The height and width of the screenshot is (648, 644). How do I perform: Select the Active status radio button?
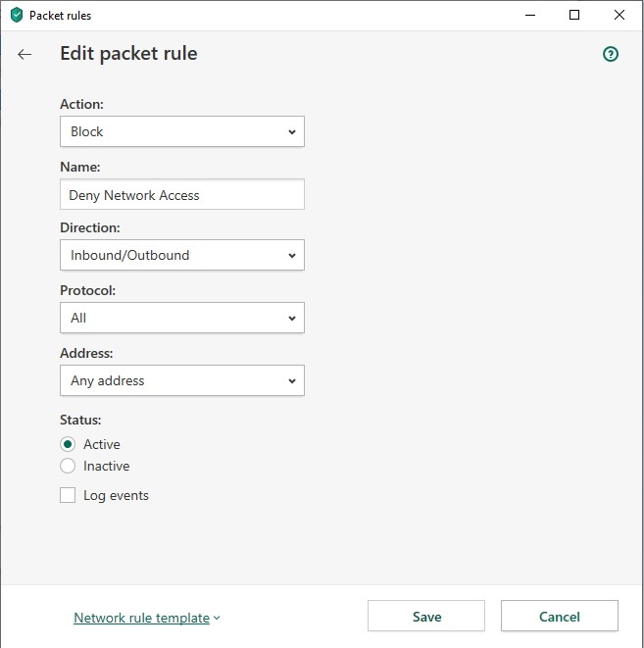coord(68,444)
